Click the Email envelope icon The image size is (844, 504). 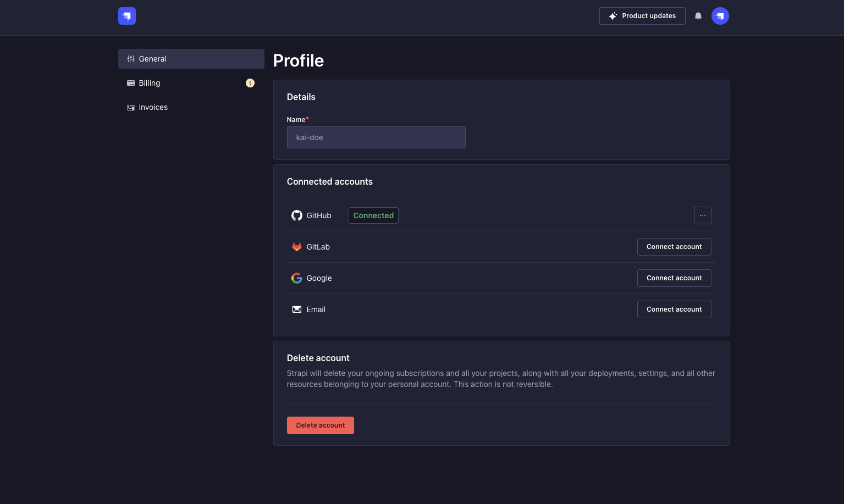coord(296,309)
